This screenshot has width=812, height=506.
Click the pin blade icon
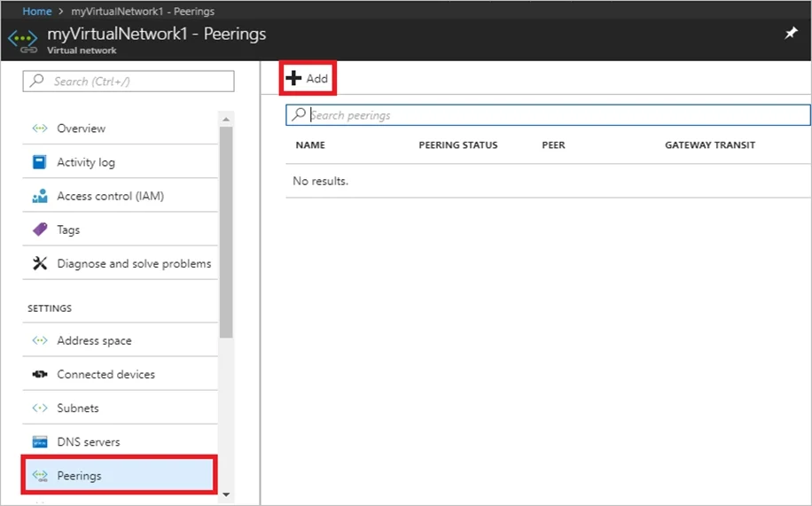click(x=790, y=34)
